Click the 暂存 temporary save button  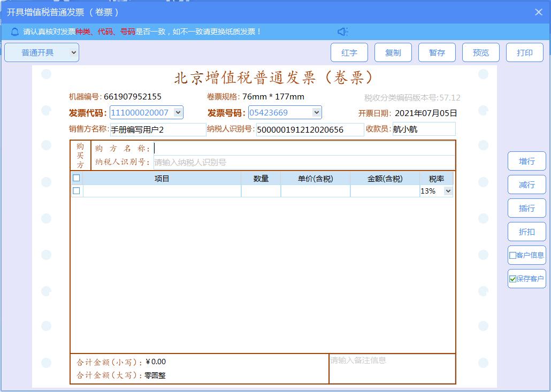(x=437, y=52)
